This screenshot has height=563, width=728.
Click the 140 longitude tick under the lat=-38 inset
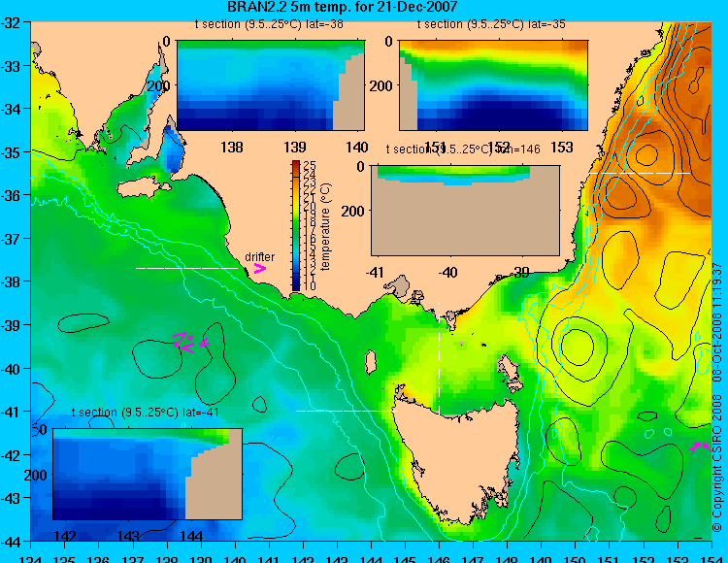(357, 148)
